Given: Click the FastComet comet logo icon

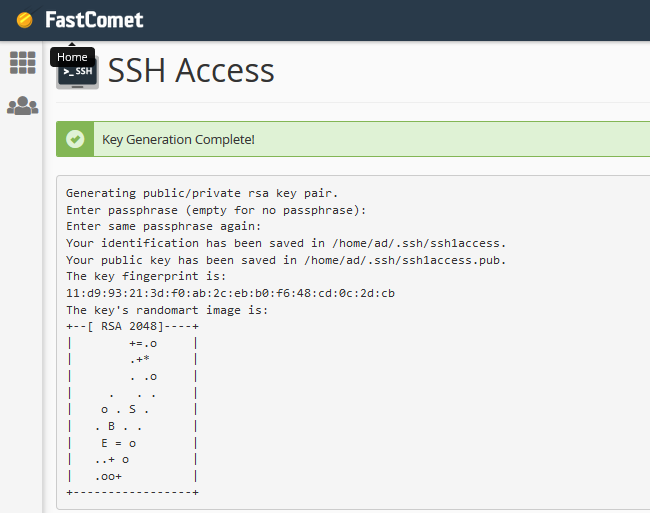Looking at the screenshot, I should (24, 20).
